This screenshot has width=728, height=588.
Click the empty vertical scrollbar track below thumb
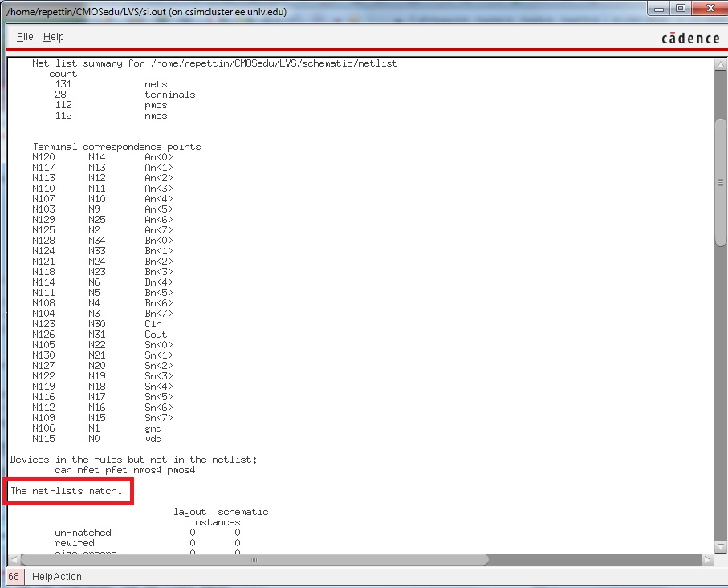coord(720,401)
